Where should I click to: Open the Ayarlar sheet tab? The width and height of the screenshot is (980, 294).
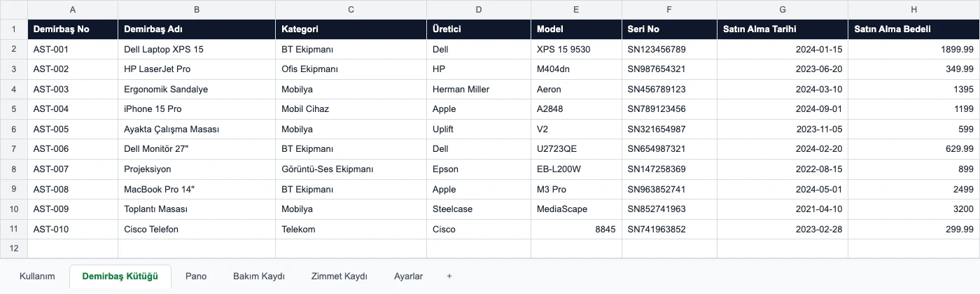point(409,276)
